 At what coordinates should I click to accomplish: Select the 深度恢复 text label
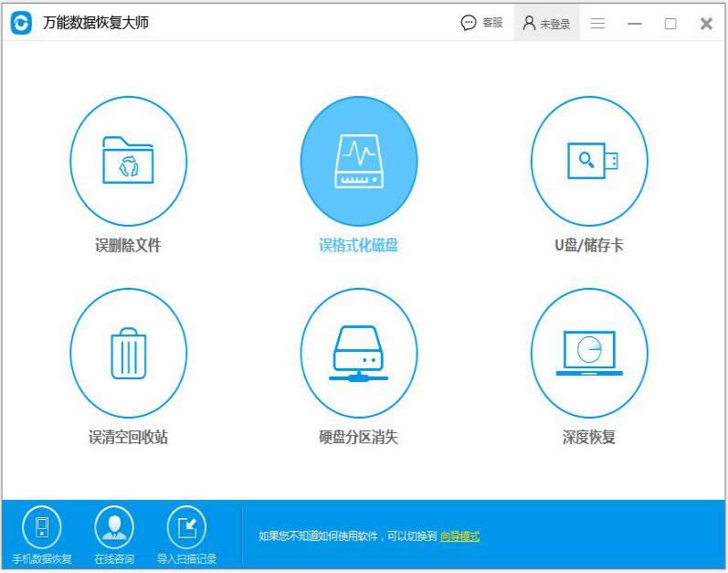point(589,437)
